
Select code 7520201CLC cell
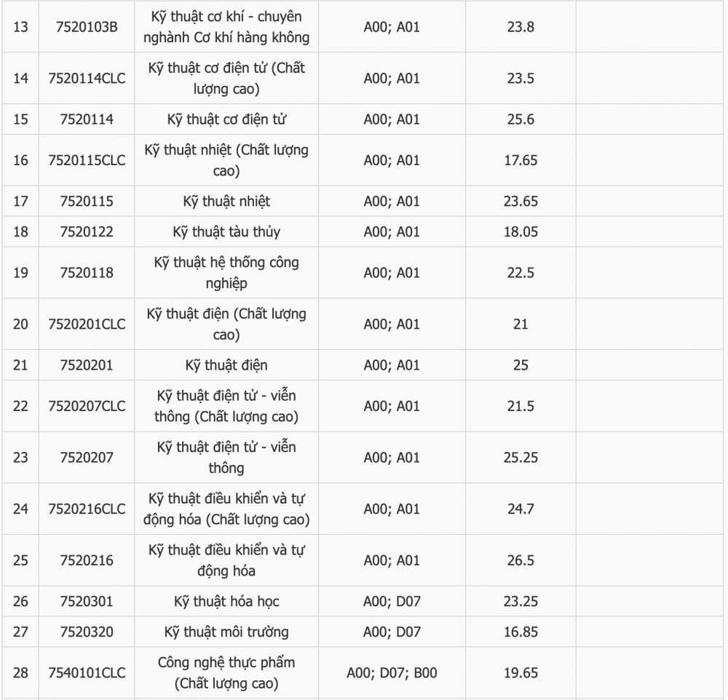pos(87,324)
